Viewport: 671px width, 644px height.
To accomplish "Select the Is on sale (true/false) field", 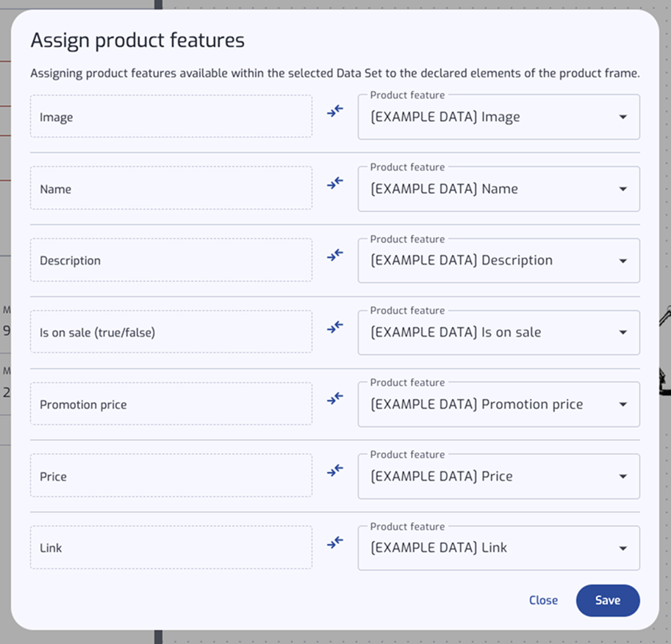I will (x=171, y=332).
